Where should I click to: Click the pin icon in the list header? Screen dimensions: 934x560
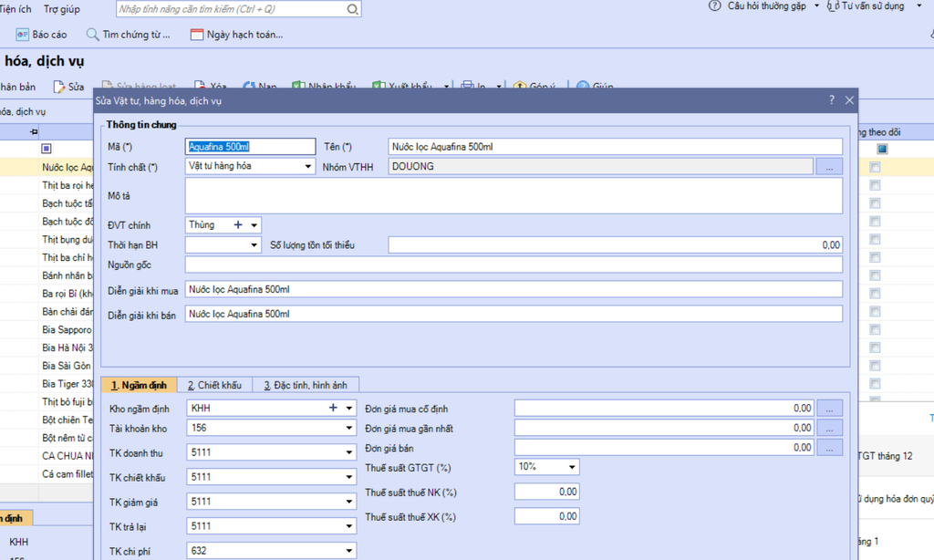pos(34,131)
